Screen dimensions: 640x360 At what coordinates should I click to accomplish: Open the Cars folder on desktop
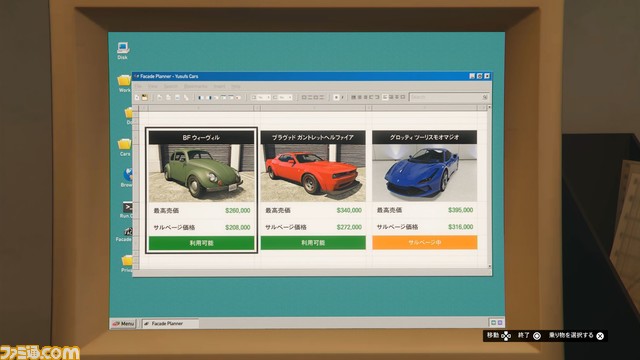pyautogui.click(x=125, y=147)
